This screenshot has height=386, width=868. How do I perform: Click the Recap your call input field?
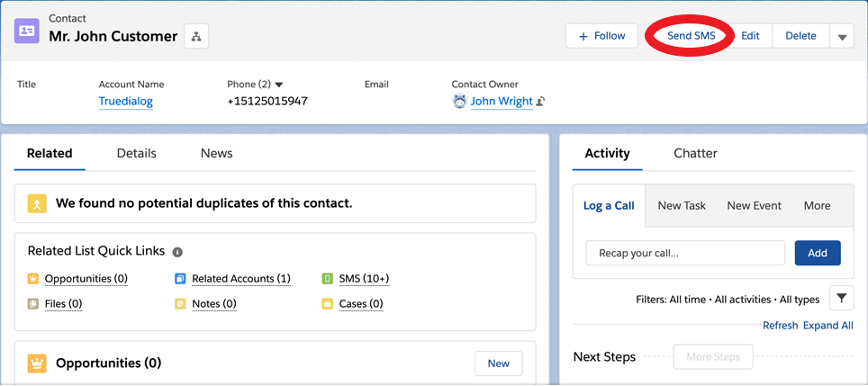tap(685, 253)
